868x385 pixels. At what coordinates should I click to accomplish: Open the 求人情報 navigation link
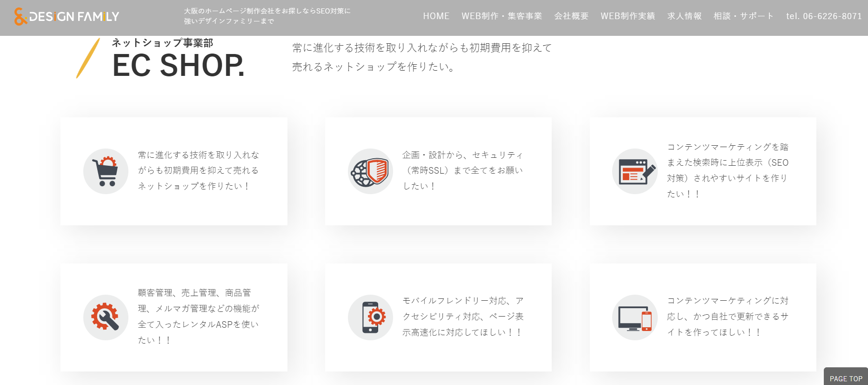pyautogui.click(x=684, y=16)
